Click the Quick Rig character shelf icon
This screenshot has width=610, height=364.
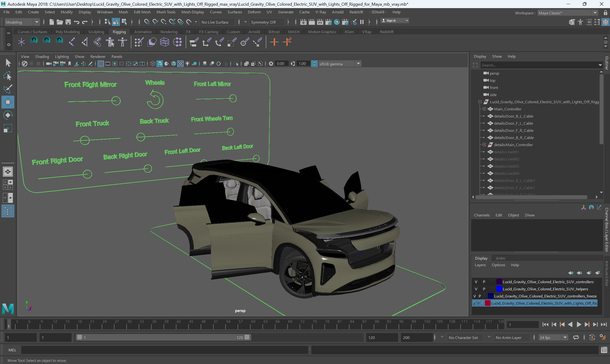[110, 42]
